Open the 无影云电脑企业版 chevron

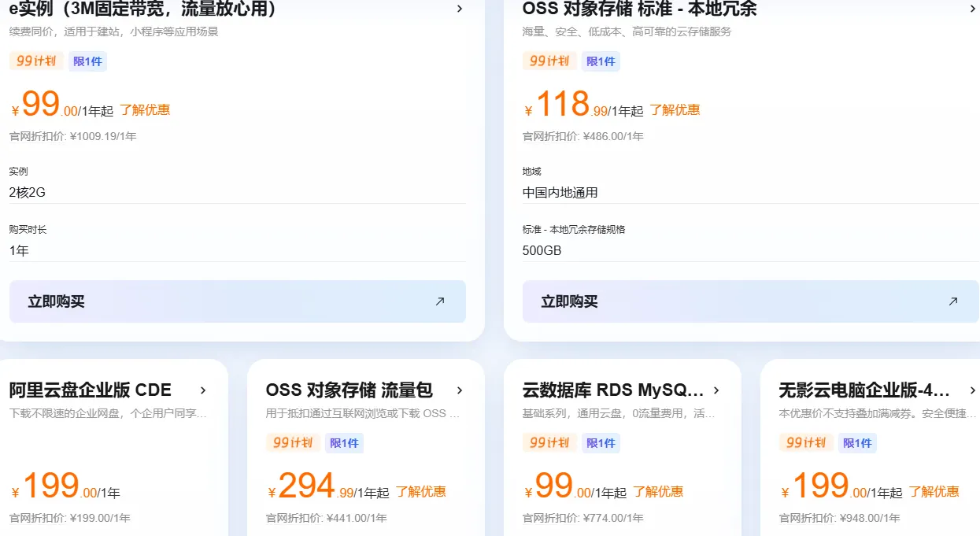972,390
